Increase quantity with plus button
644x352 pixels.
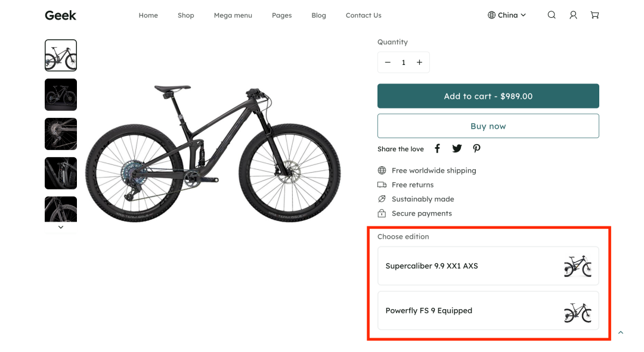(x=419, y=63)
